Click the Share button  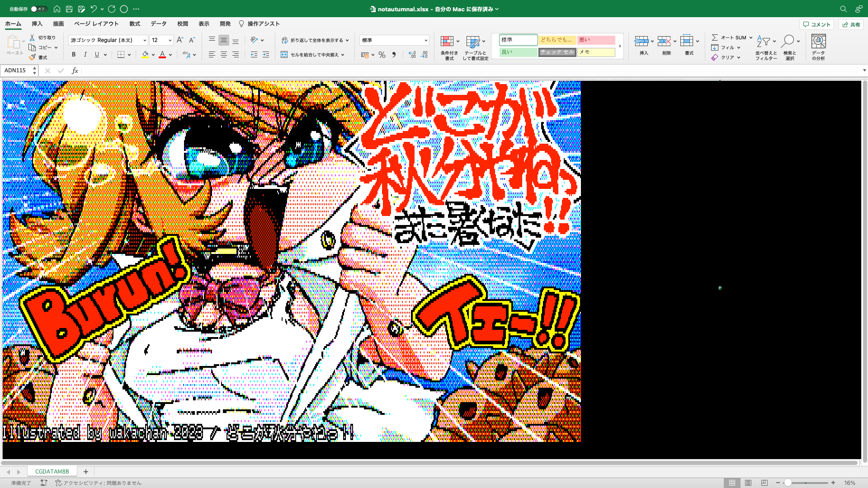(851, 24)
